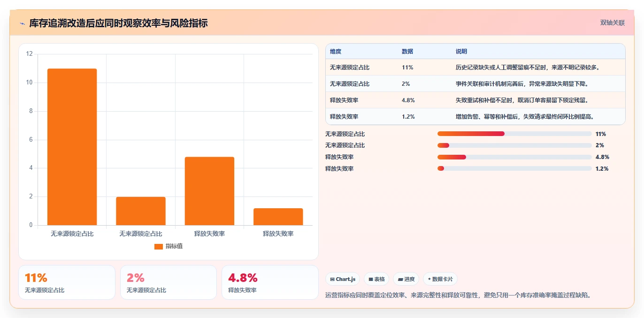The width and height of the screenshot is (644, 318).
Task: Click the tallest chart bar, value 11
Action: (72, 147)
